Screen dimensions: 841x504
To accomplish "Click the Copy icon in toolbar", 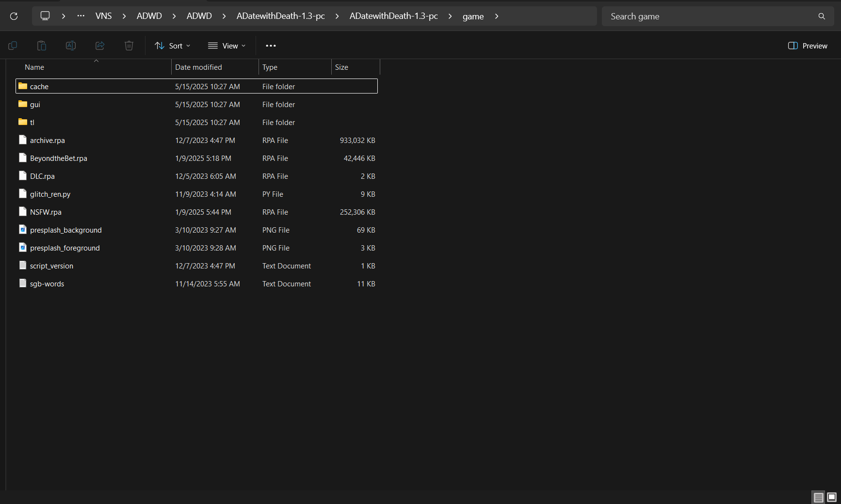I will click(x=13, y=46).
